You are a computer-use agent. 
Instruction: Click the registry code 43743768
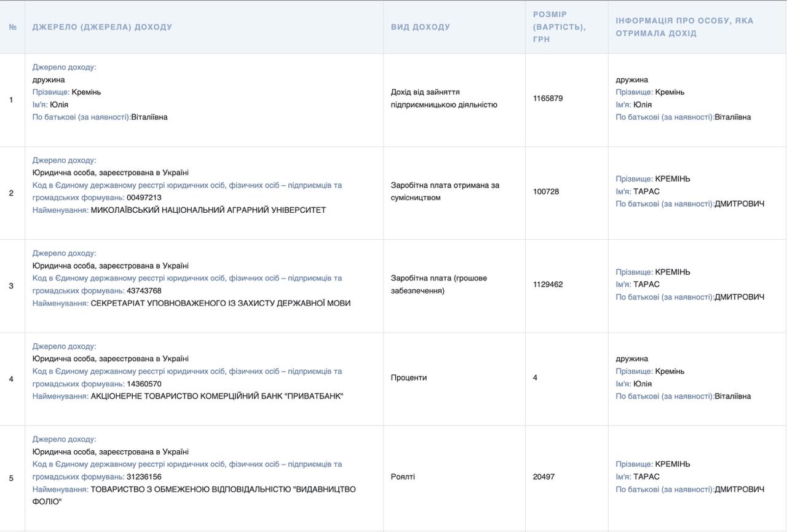(144, 291)
